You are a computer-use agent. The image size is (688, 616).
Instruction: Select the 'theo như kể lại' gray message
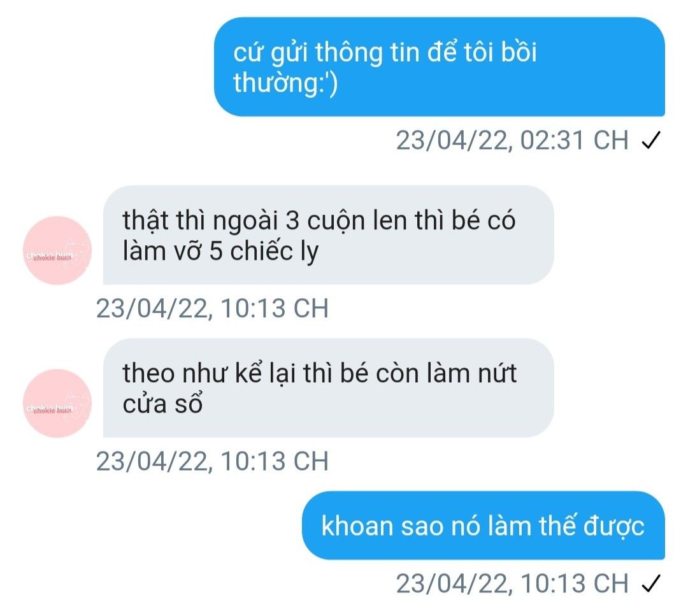(328, 388)
